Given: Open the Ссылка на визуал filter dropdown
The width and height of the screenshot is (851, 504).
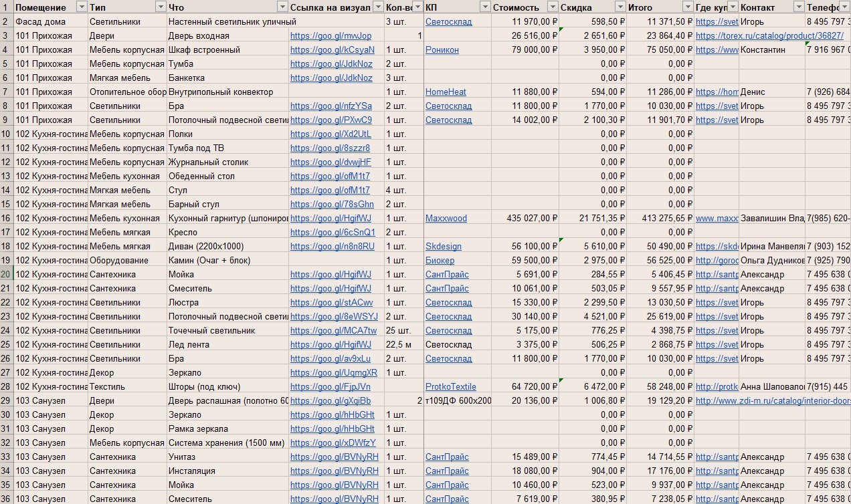Looking at the screenshot, I should (378, 7).
